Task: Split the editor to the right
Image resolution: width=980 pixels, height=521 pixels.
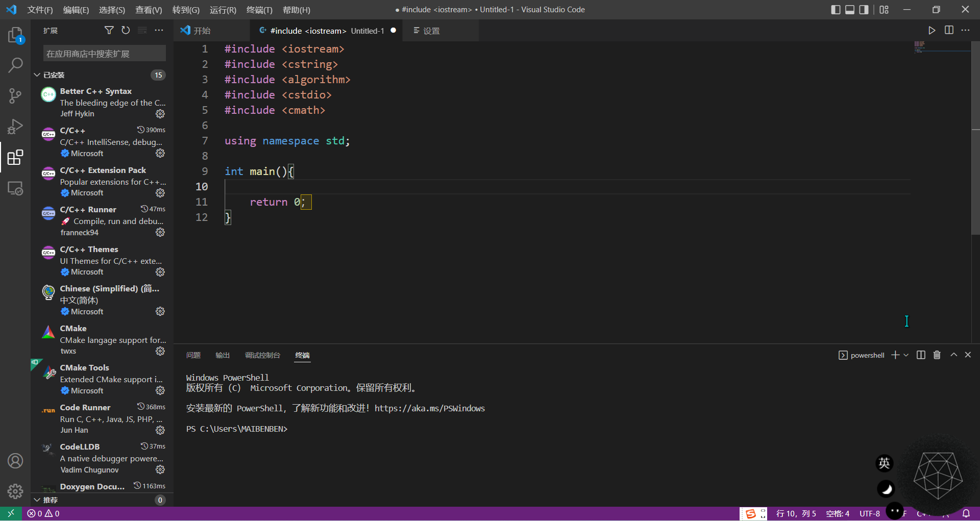Action: pos(949,31)
